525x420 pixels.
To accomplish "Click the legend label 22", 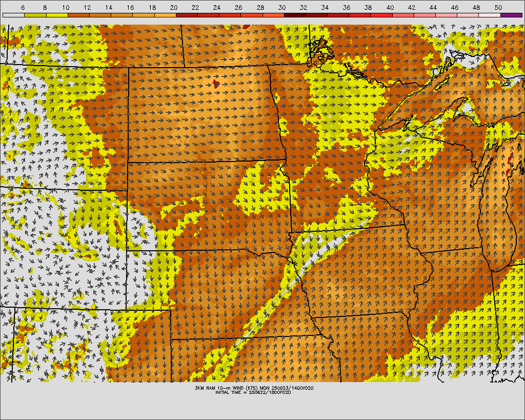I will 195,7.
